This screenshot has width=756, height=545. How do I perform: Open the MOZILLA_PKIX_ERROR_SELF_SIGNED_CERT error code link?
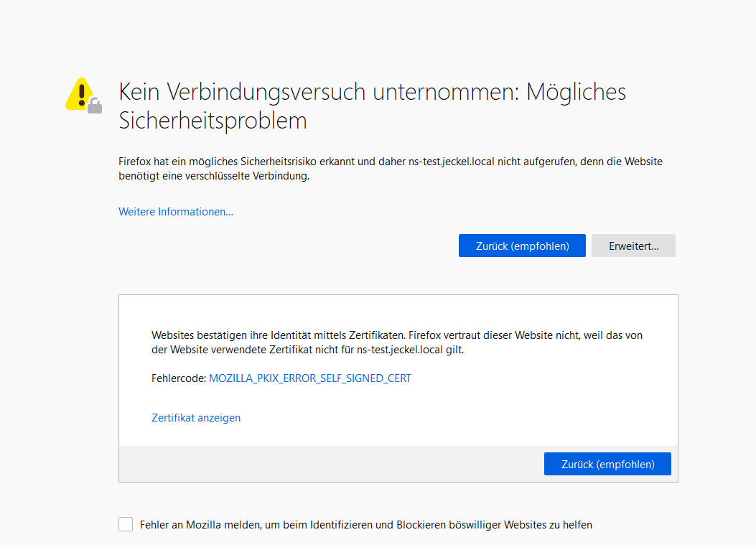click(x=310, y=378)
